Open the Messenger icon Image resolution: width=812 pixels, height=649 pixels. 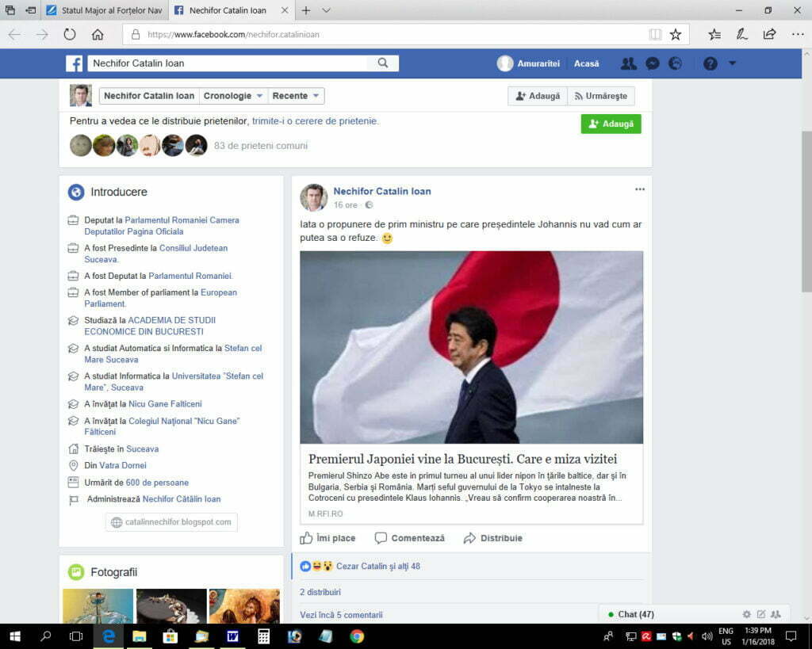click(652, 63)
